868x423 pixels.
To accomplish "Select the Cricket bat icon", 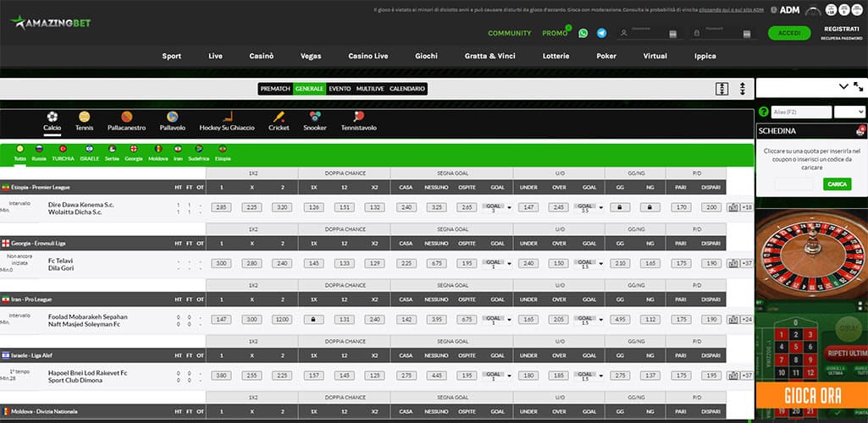I will (279, 117).
